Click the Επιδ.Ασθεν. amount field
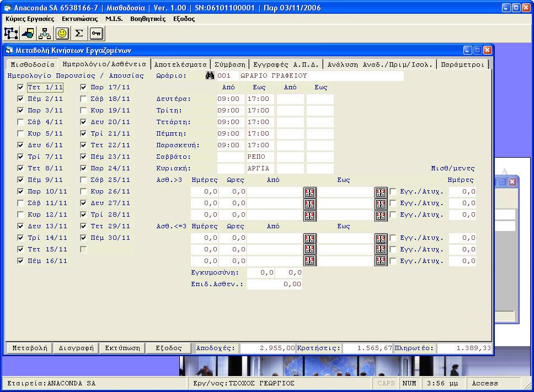 275,284
